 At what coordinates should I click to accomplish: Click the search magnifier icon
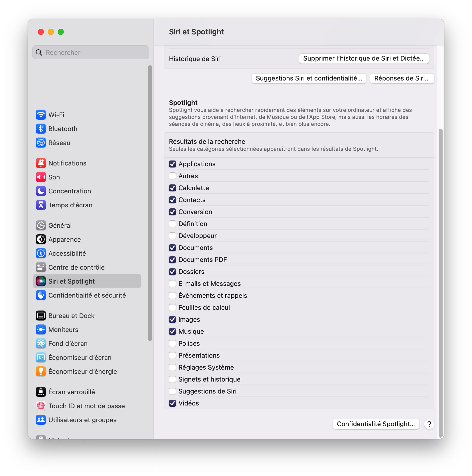[x=39, y=52]
